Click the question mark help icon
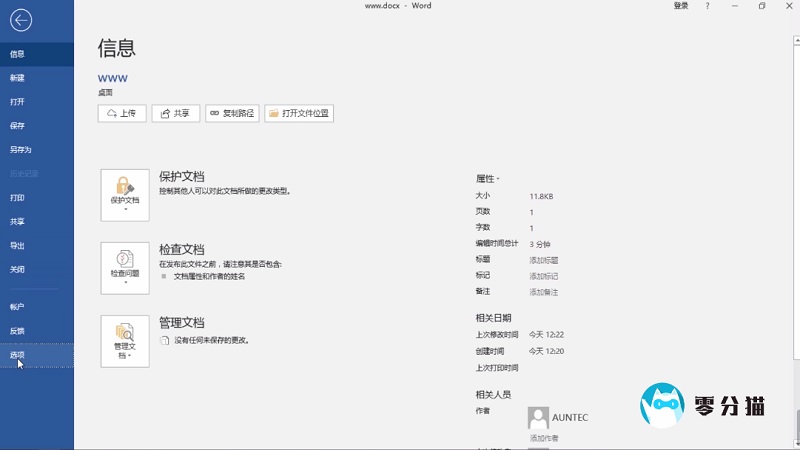The height and width of the screenshot is (450, 800). point(707,6)
